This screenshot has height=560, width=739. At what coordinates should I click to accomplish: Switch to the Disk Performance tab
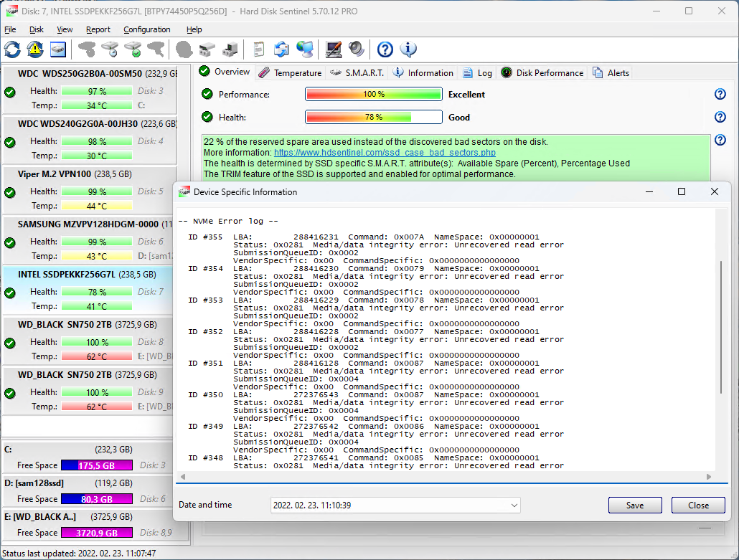pyautogui.click(x=542, y=73)
